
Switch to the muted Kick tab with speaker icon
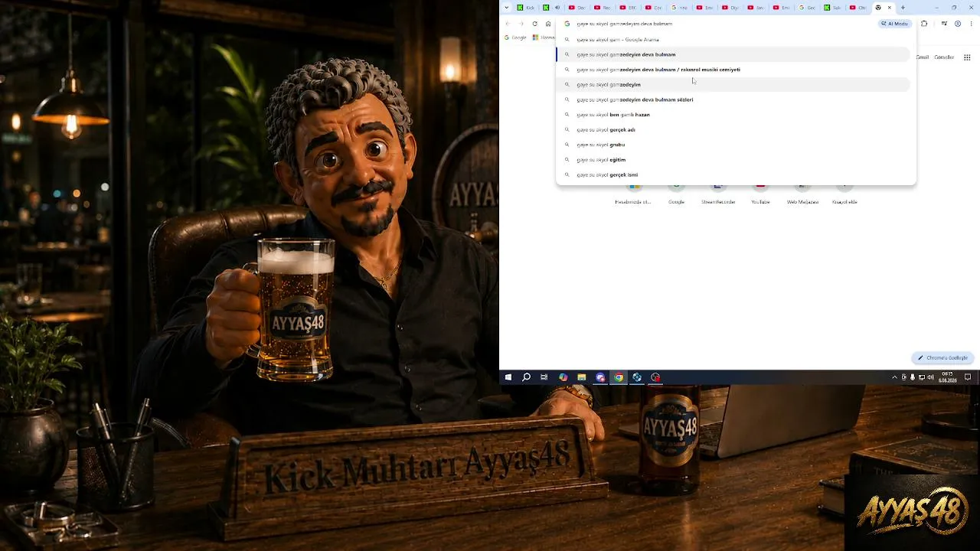pos(550,8)
